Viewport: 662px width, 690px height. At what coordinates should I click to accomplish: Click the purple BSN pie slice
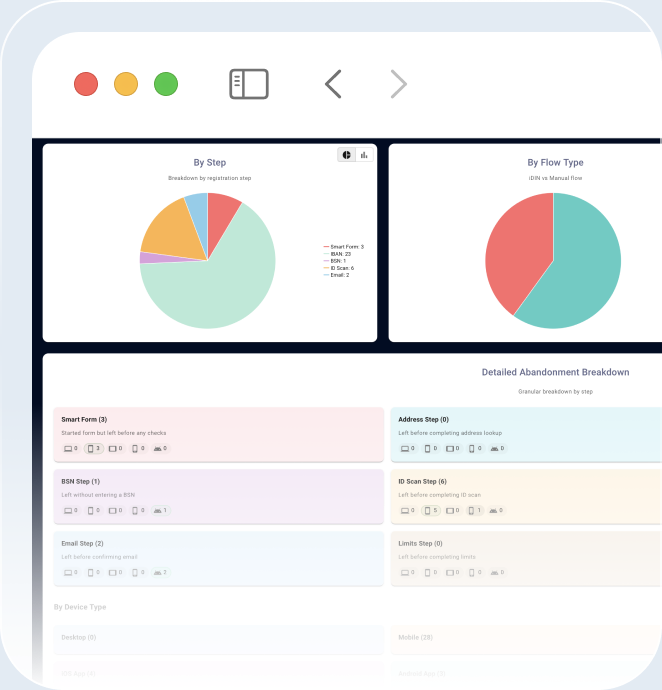coord(152,257)
